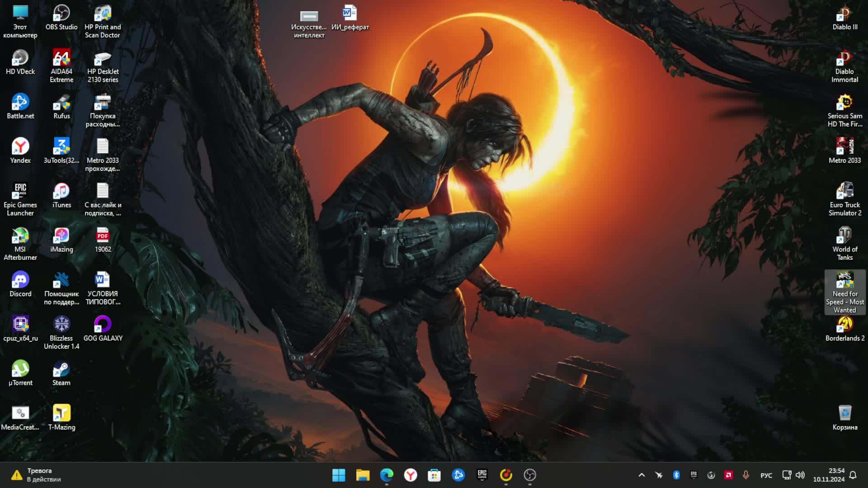Select the Diablo III game shortcut
This screenshot has width=868, height=488.
844,18
